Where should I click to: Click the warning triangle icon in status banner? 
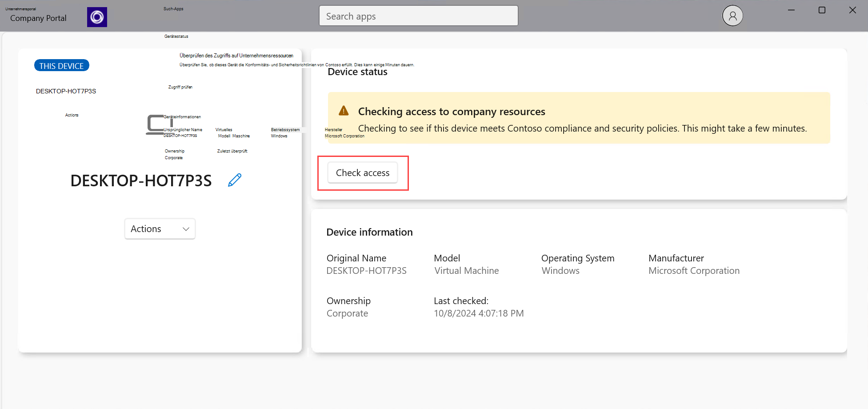point(344,111)
